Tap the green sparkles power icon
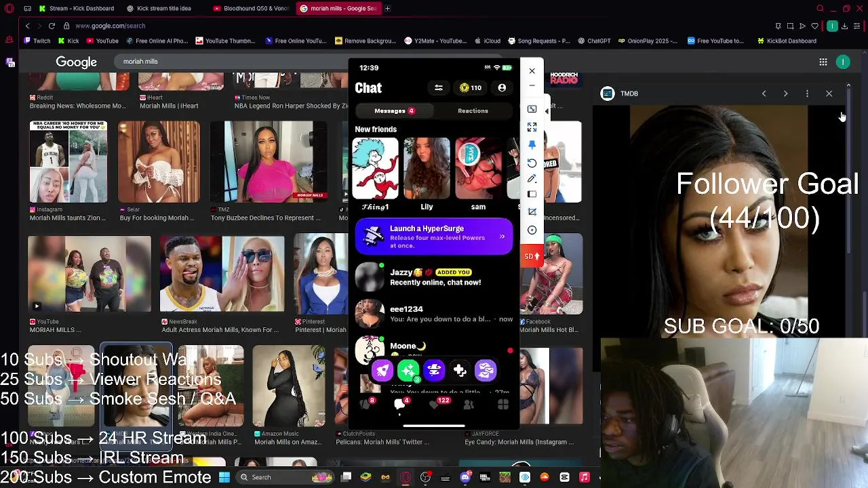Image resolution: width=868 pixels, height=488 pixels. 408,370
